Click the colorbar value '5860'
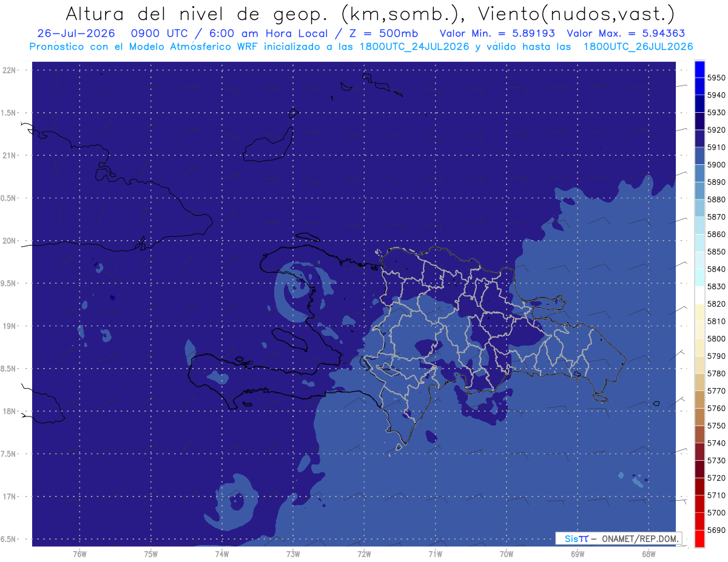This screenshot has height=562, width=728. (716, 234)
